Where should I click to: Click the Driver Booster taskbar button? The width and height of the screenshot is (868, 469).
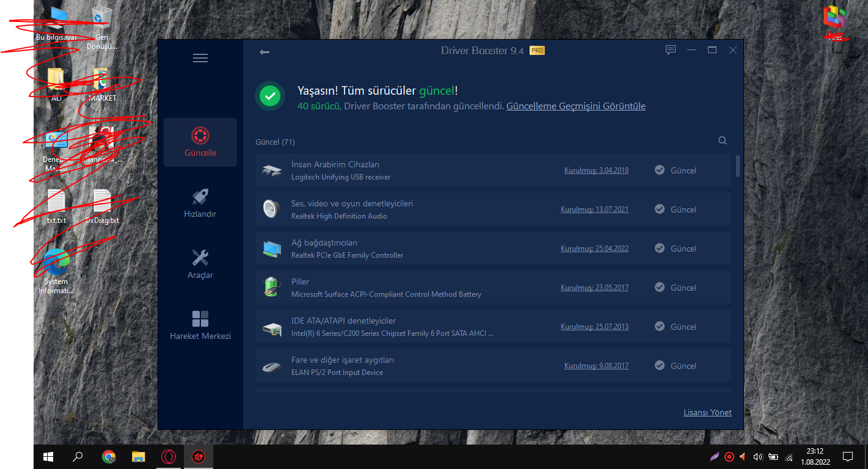point(199,457)
